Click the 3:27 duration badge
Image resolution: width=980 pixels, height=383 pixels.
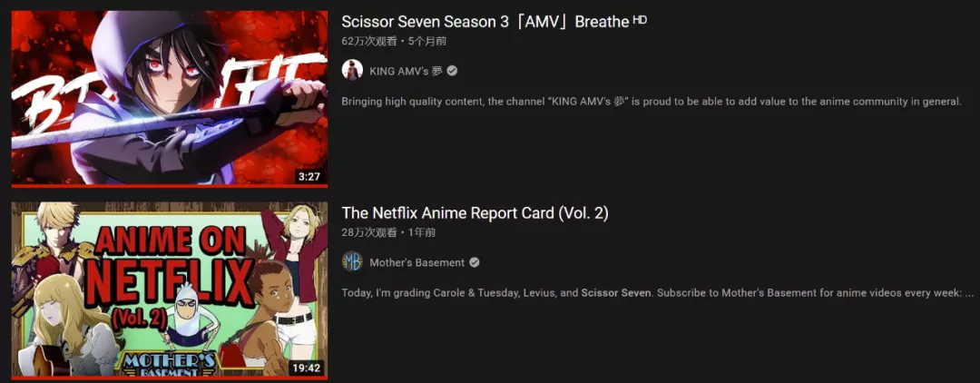point(309,177)
